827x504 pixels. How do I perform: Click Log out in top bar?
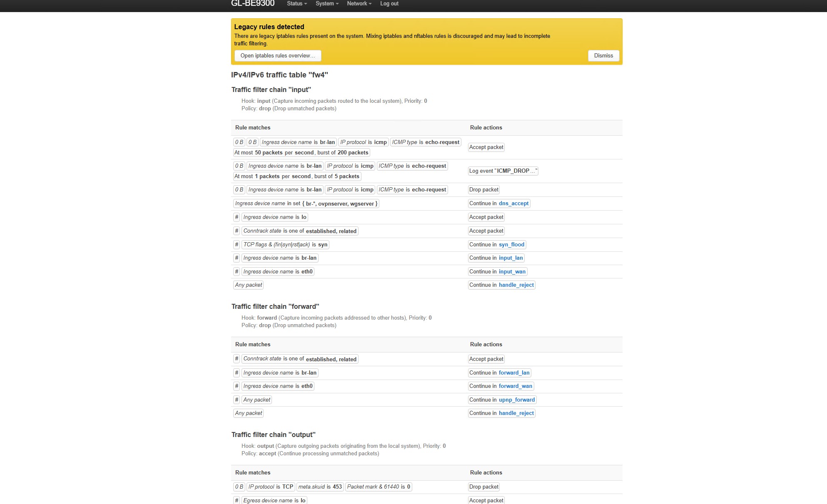coord(389,4)
